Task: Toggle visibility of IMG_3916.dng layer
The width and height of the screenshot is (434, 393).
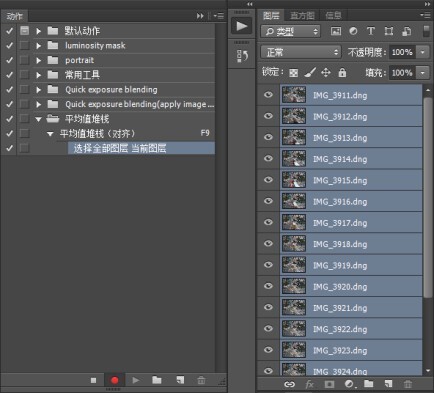Action: [x=268, y=201]
